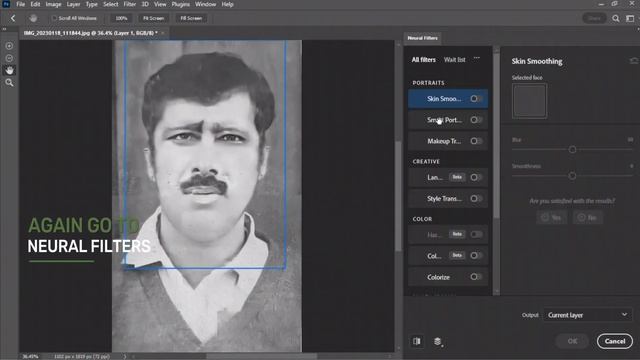Click Beta badge on Harmonization filter

coord(457,234)
